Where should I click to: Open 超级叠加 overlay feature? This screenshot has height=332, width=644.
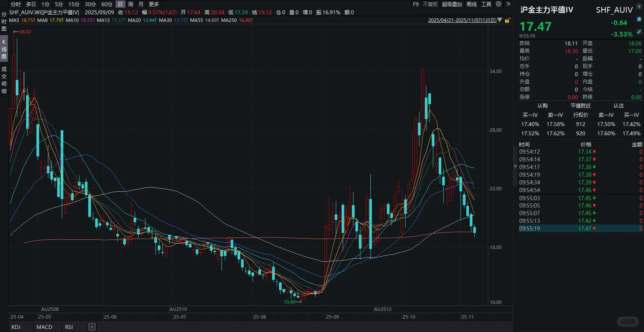(x=452, y=4)
